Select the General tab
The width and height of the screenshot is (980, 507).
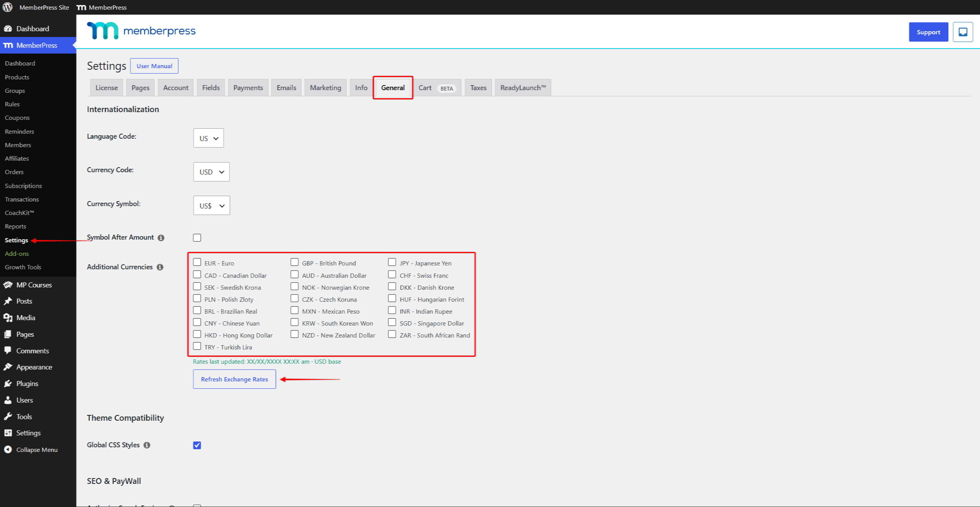tap(393, 88)
